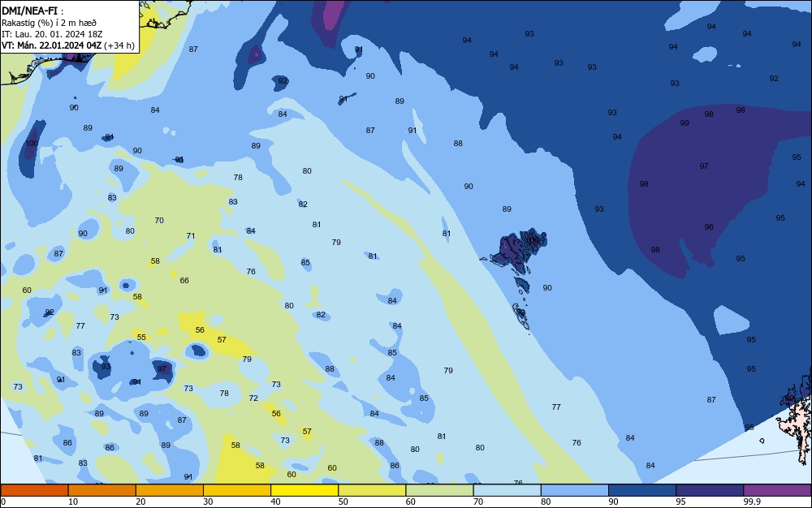Click the '(+34 h)' forecast offset
The image size is (812, 508).
[119, 45]
